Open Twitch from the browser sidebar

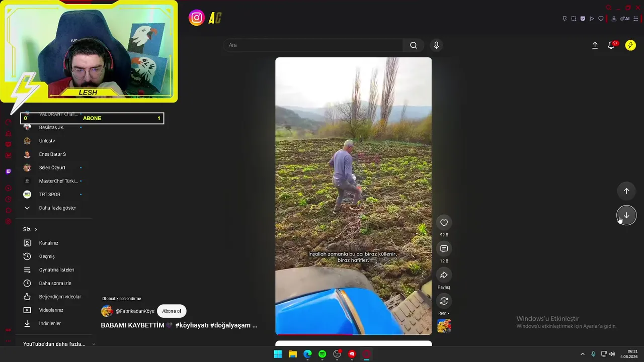[8, 171]
